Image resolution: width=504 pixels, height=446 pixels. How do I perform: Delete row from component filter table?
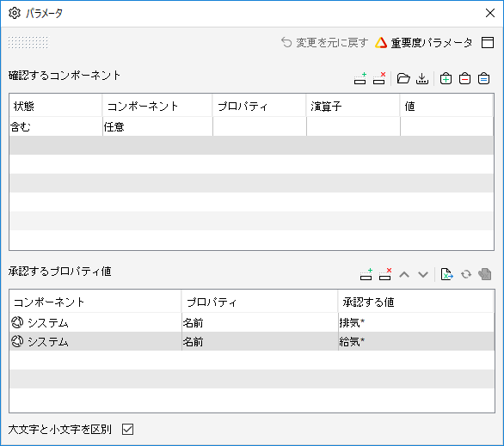tap(379, 79)
